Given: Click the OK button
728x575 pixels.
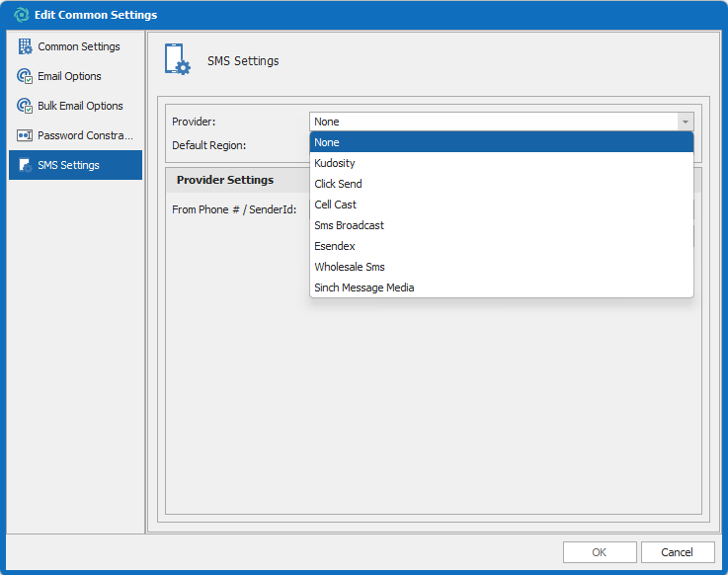Looking at the screenshot, I should pos(600,552).
